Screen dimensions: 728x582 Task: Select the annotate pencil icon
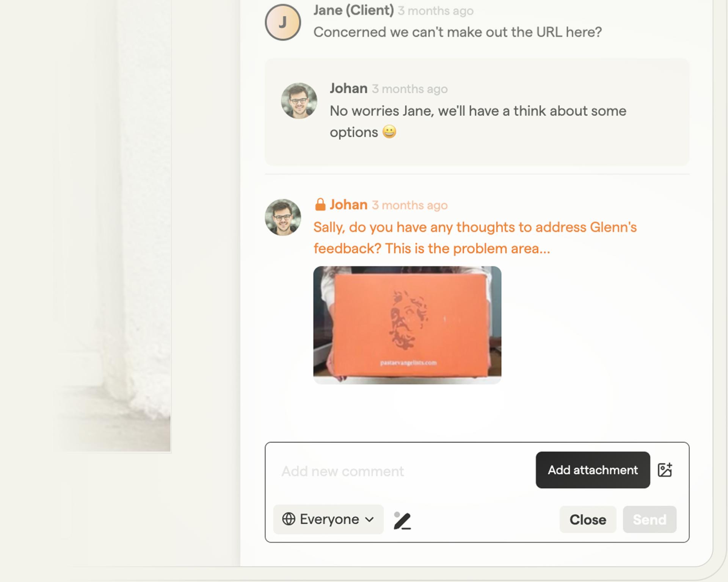click(x=402, y=520)
